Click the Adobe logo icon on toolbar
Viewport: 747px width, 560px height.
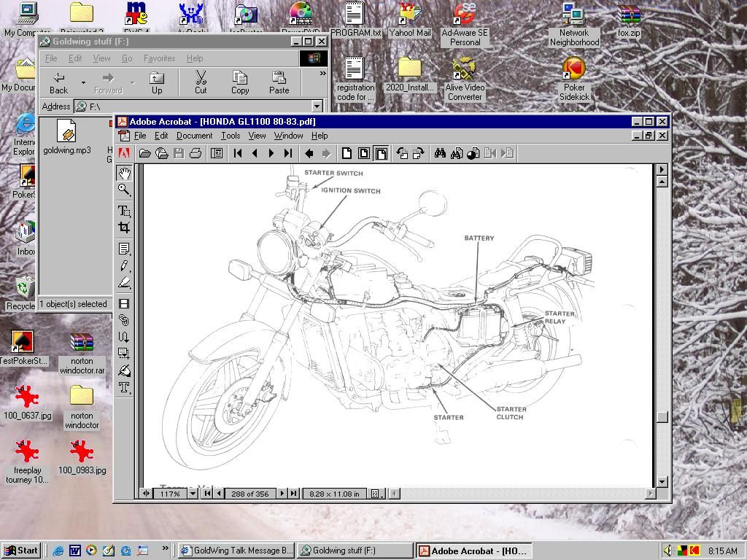tap(124, 153)
